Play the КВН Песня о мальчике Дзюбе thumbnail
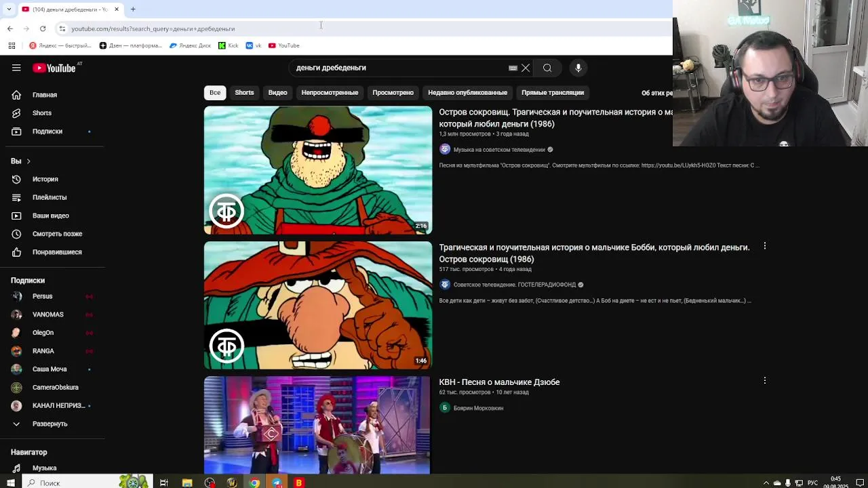 [318, 425]
